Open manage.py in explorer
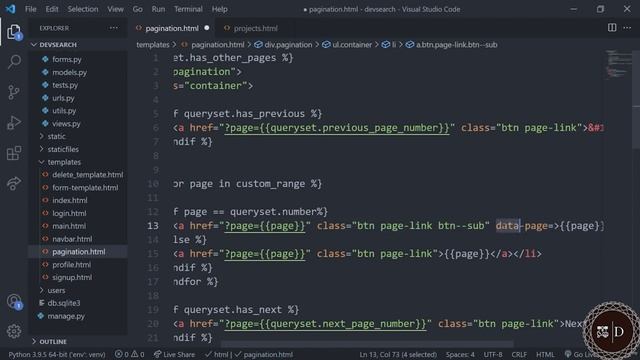This screenshot has width=640, height=360. tap(66, 316)
